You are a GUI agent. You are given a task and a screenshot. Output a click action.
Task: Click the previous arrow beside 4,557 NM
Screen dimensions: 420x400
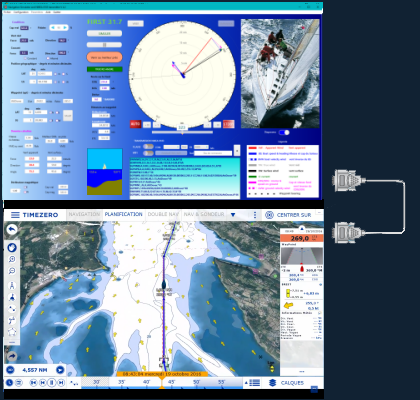[10, 370]
